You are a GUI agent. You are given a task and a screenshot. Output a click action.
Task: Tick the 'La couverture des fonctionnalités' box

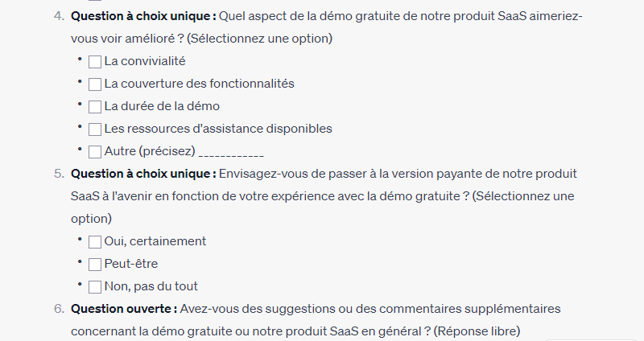[x=95, y=84]
